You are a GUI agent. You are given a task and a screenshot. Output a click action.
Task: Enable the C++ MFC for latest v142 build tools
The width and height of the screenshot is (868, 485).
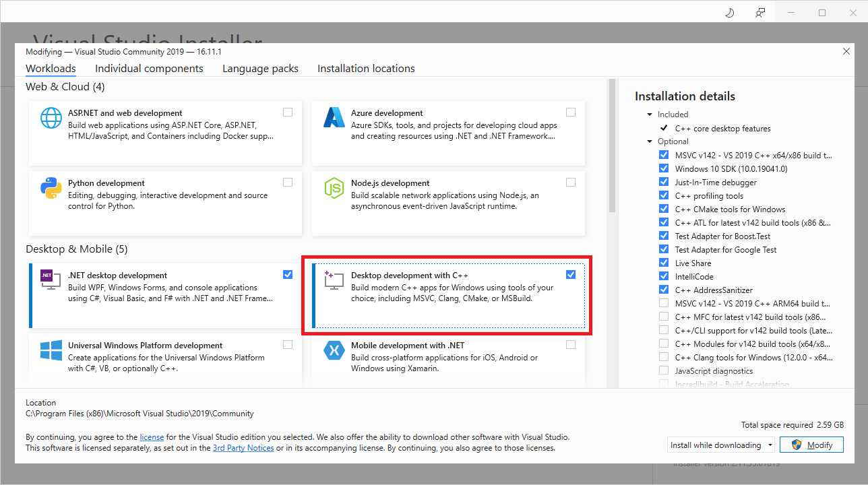[663, 317]
